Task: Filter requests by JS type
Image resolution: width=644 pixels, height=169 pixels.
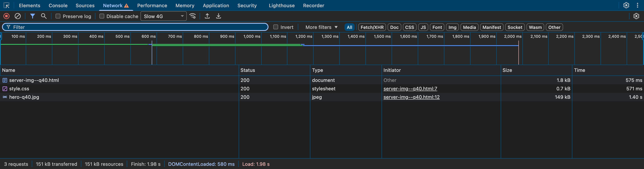Action: click(x=423, y=27)
